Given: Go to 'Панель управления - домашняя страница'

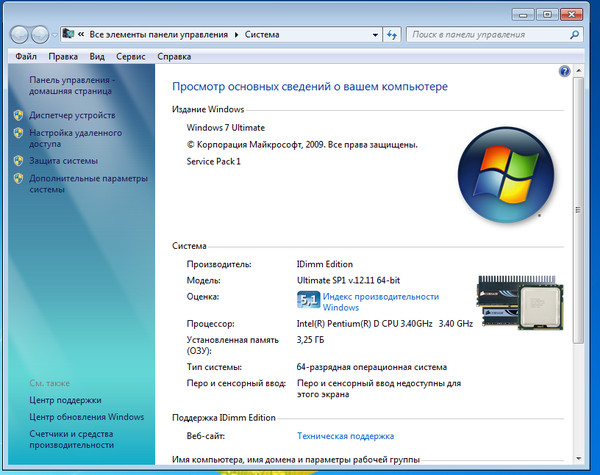Looking at the screenshot, I should point(72,85).
